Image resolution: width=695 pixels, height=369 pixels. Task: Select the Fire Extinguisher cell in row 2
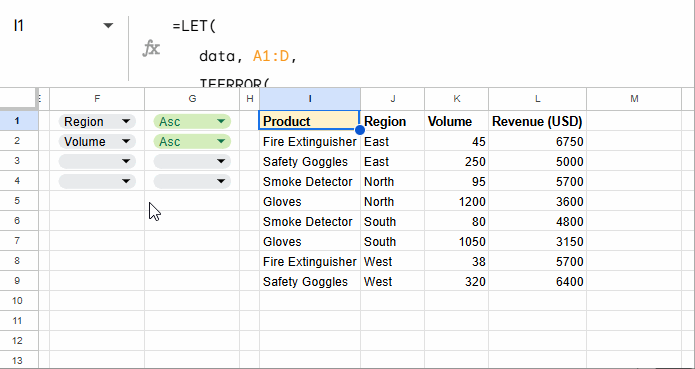coord(310,141)
